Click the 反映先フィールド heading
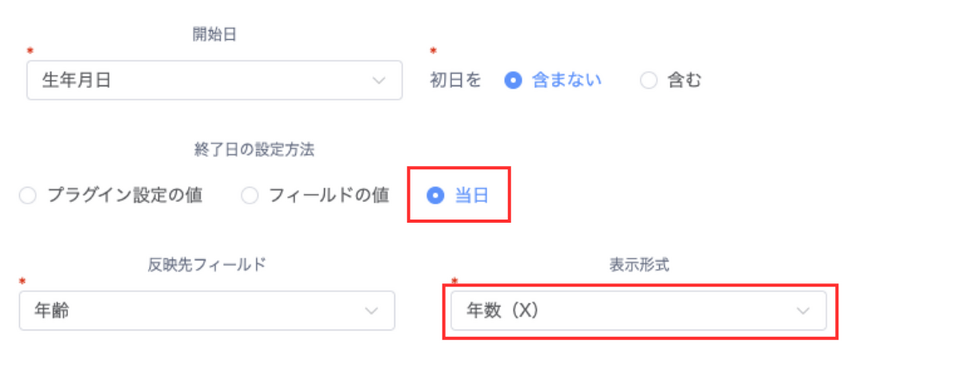 point(207,265)
